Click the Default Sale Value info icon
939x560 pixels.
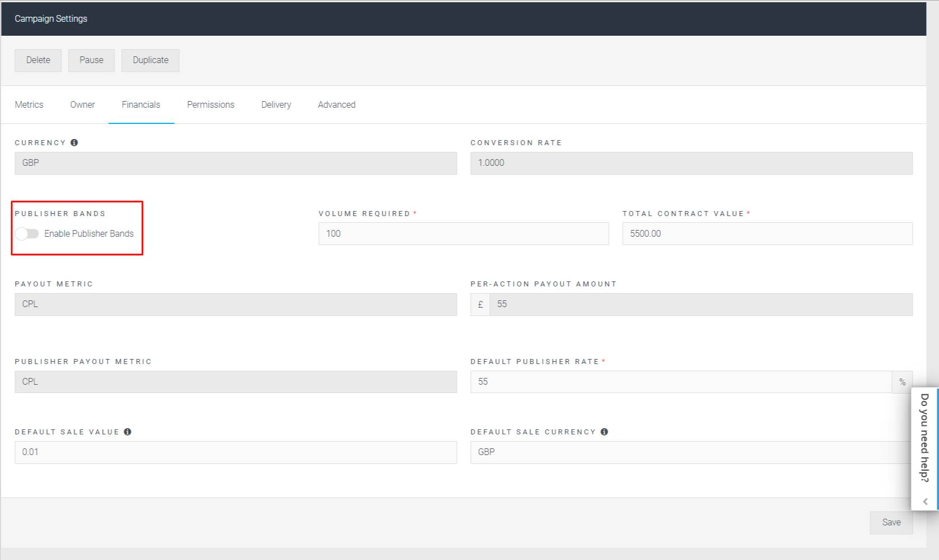127,432
